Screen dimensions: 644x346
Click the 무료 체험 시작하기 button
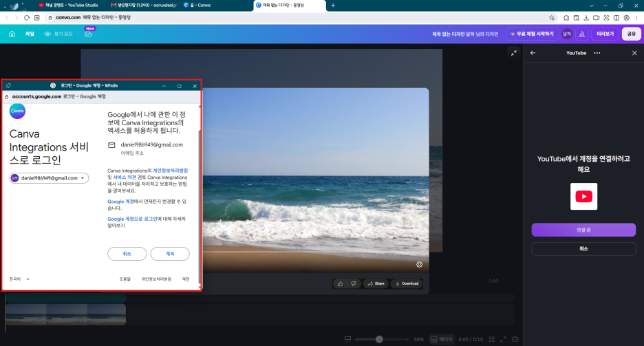click(532, 34)
